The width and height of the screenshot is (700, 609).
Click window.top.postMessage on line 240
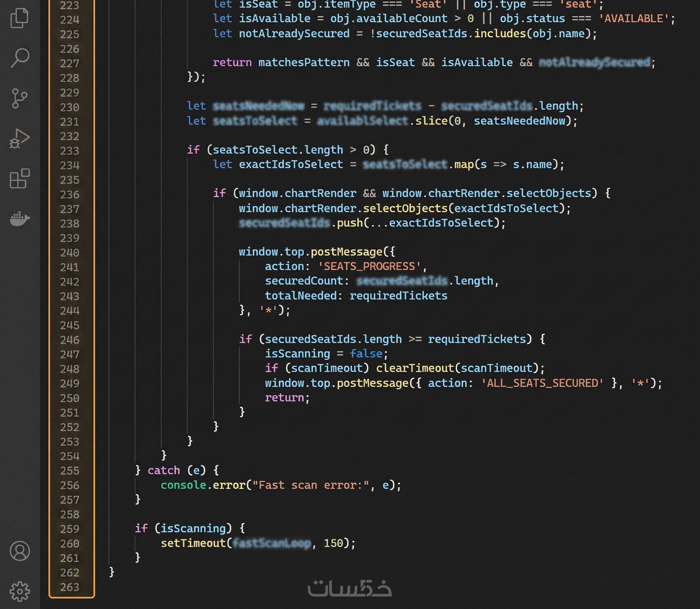tap(311, 252)
